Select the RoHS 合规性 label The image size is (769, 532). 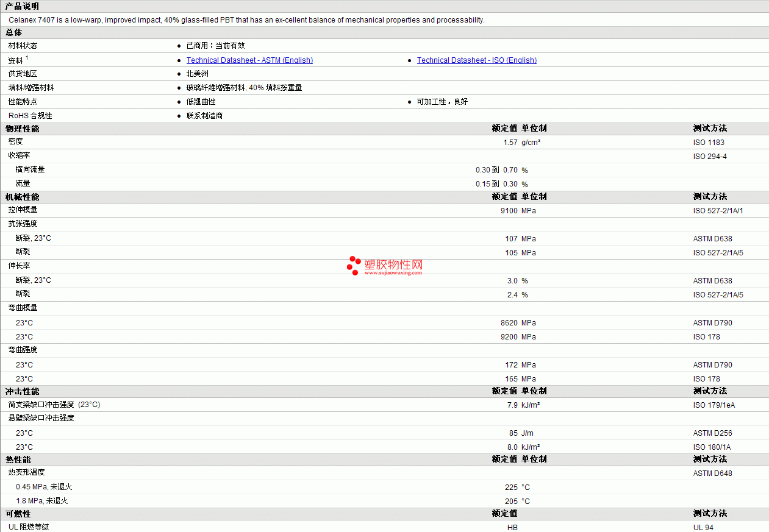pyautogui.click(x=30, y=116)
